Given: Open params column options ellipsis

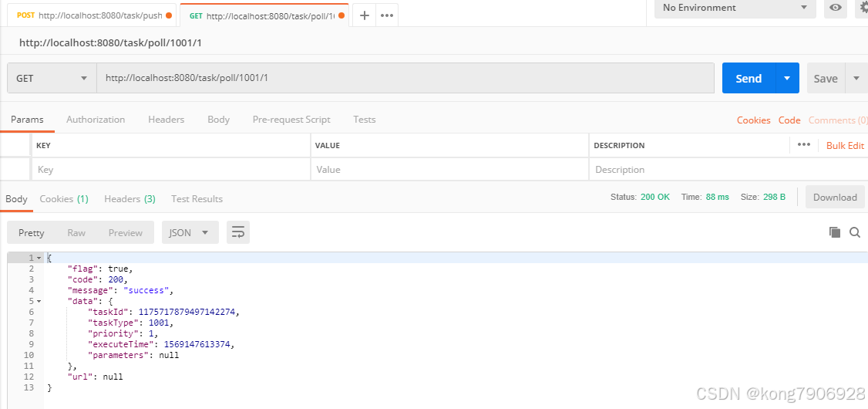Looking at the screenshot, I should coord(804,144).
